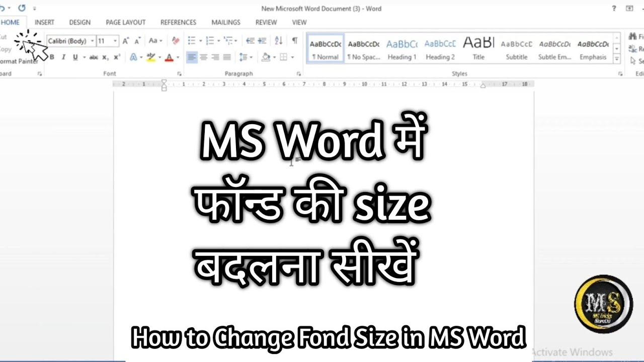Open the REFERENCES ribbon tab
Screen dimensions: 644x362
178,22
